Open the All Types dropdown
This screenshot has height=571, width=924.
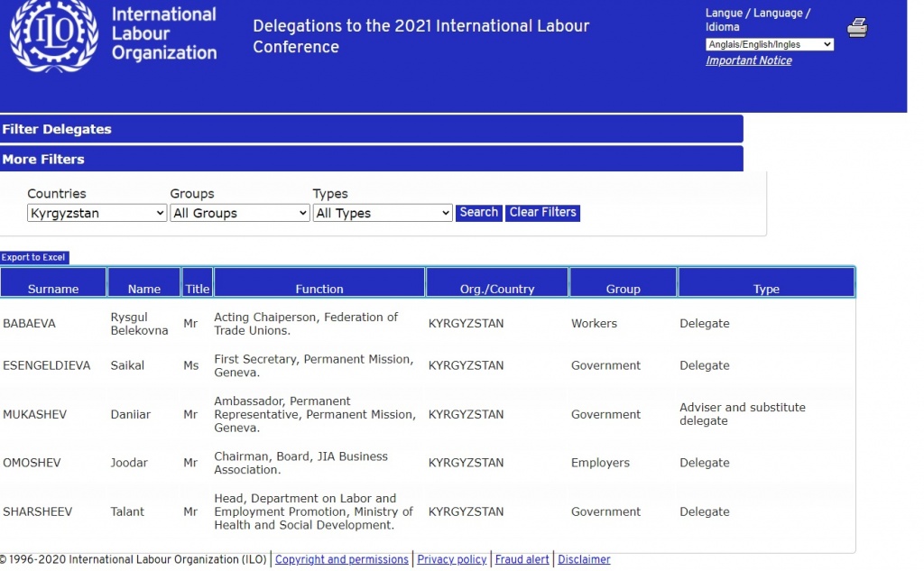point(382,213)
